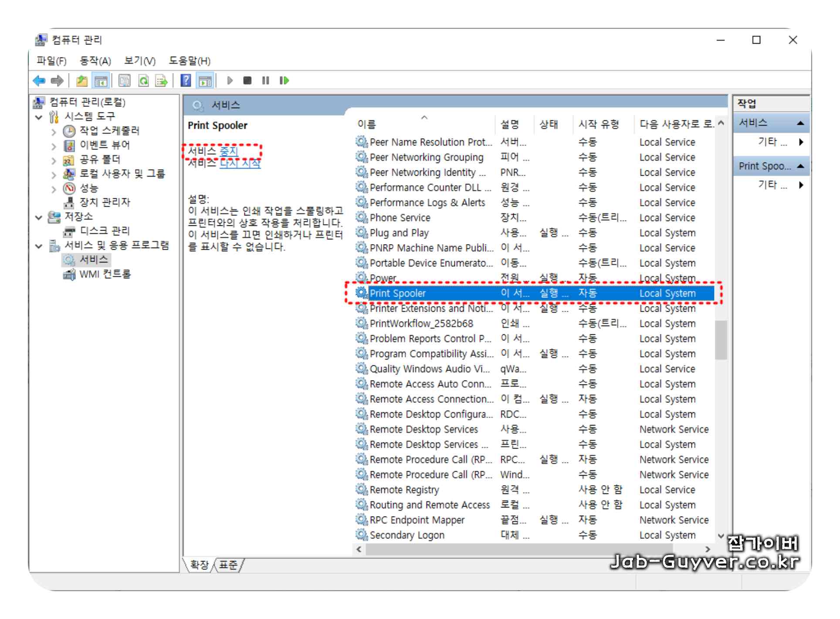
Task: Click the Refresh toolbar icon
Action: click(x=143, y=81)
